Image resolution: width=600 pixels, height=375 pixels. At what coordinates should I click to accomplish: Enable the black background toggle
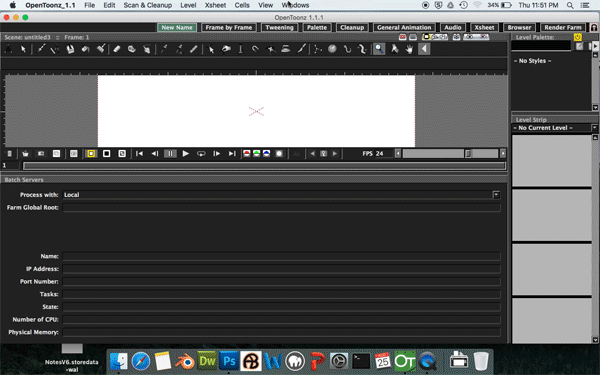click(x=107, y=153)
